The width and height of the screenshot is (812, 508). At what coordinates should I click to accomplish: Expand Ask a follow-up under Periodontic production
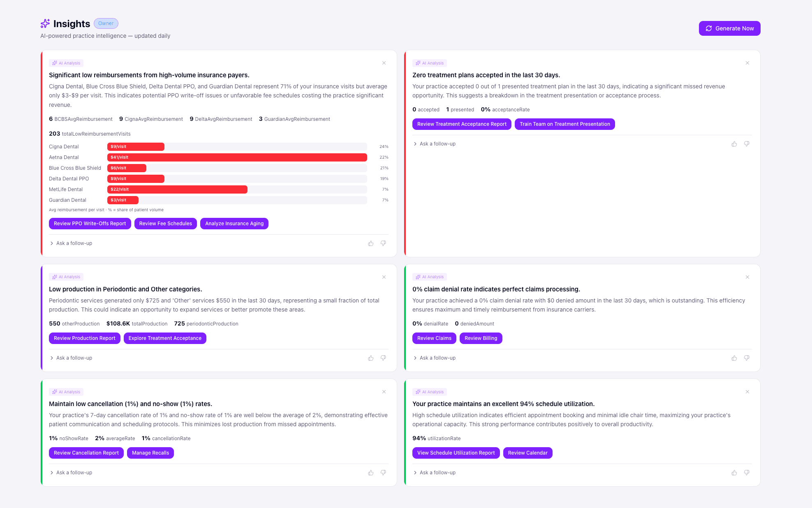coord(71,358)
